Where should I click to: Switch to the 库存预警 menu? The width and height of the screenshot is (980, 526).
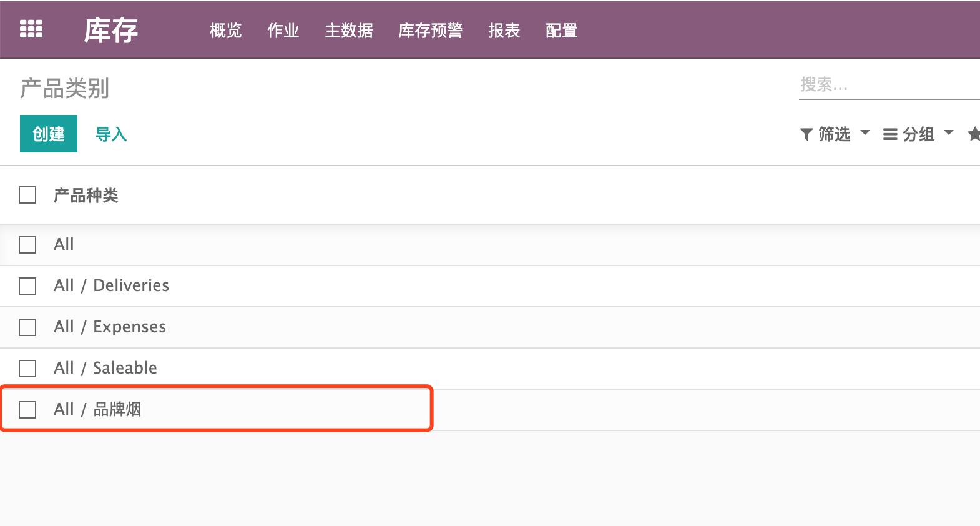[430, 31]
